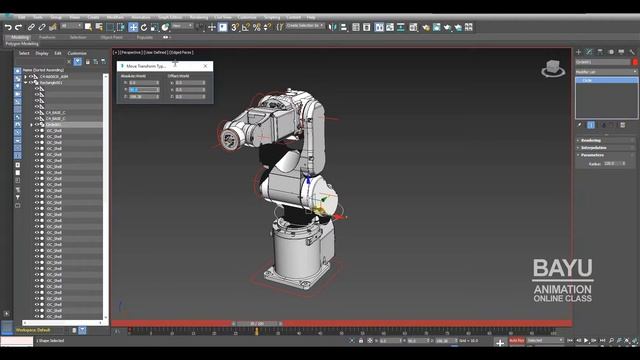This screenshot has height=360, width=640.
Task: Click the red object color swatch
Action: coord(635,62)
